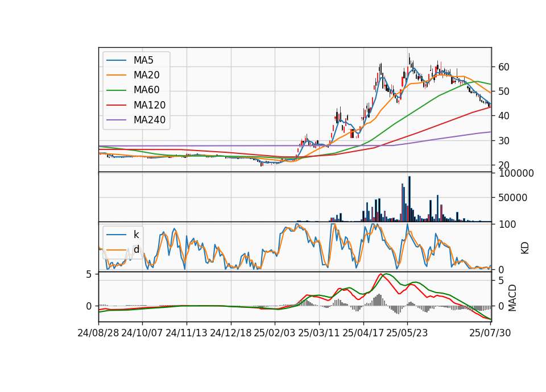Click the price axis value 30
This screenshot has width=546, height=392.
504,141
